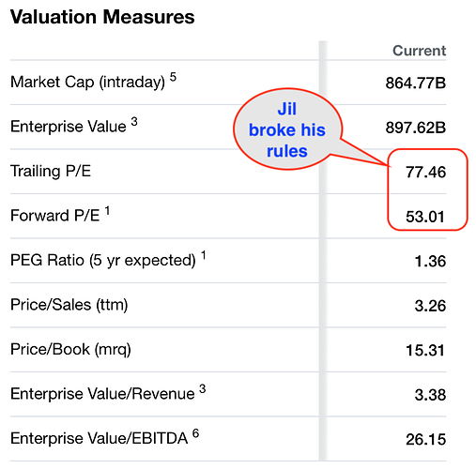Click the 'Jil broke his rules' callout bubble

coord(287,129)
